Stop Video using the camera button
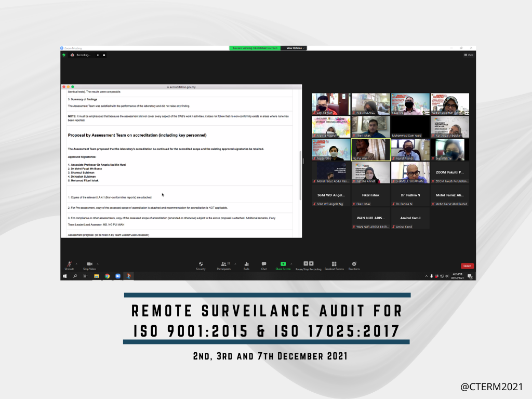This screenshot has width=532, height=399. 89,264
